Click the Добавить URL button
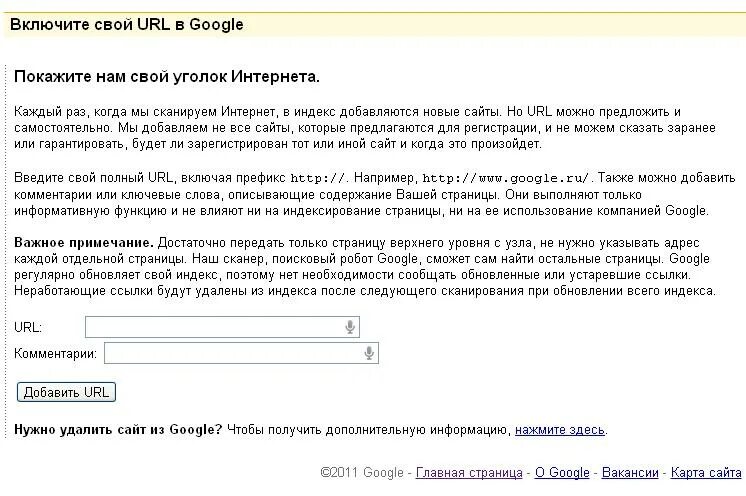Screen dimensions: 746x496 (66, 392)
